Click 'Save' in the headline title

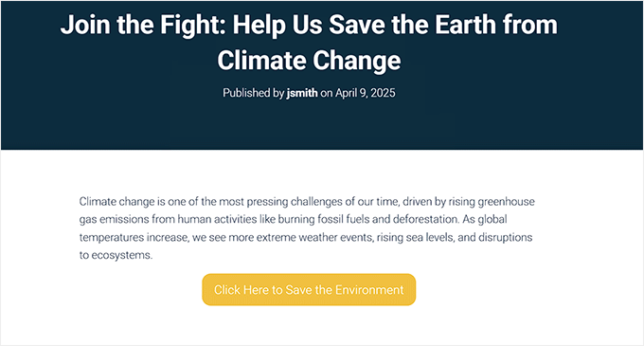(x=357, y=25)
